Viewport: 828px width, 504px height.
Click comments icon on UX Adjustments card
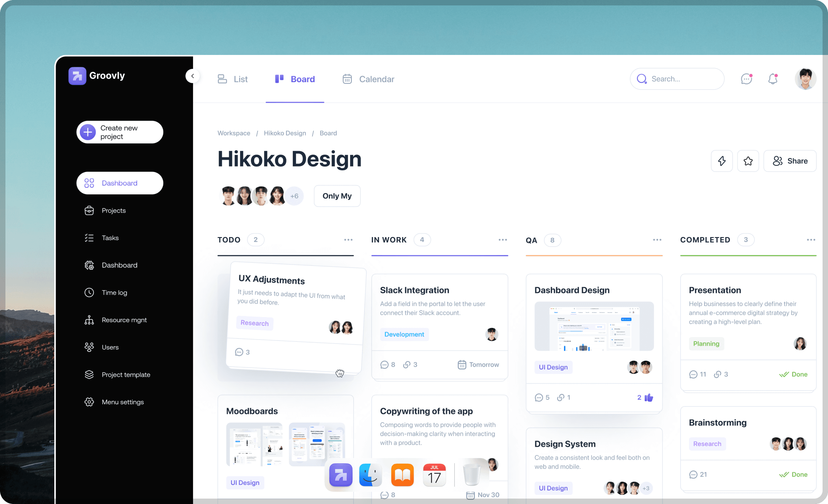239,352
